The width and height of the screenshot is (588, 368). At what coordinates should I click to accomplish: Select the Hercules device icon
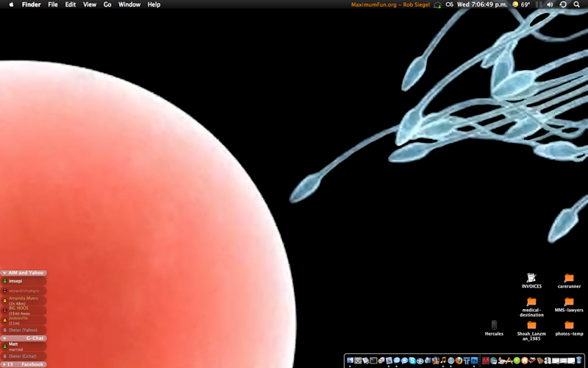pos(494,328)
